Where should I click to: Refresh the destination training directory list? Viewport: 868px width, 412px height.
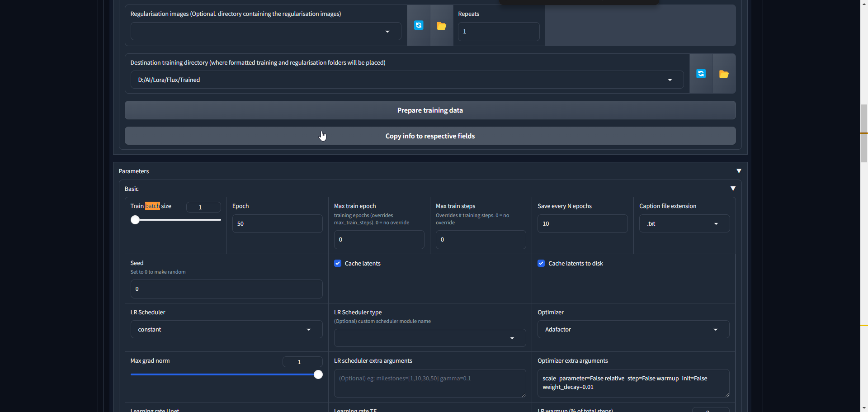[701, 74]
